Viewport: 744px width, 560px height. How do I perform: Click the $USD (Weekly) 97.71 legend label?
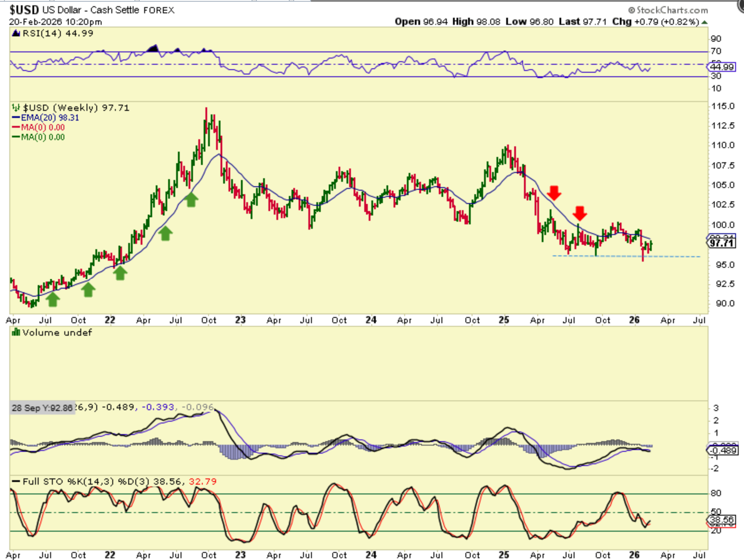[76, 108]
